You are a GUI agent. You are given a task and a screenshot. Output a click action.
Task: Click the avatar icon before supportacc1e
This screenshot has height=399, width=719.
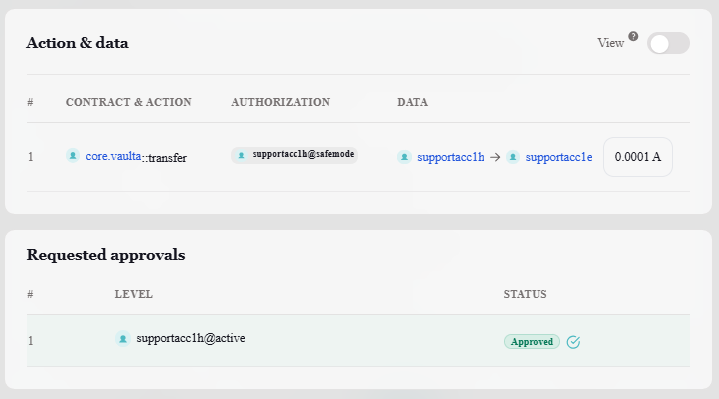tap(513, 157)
